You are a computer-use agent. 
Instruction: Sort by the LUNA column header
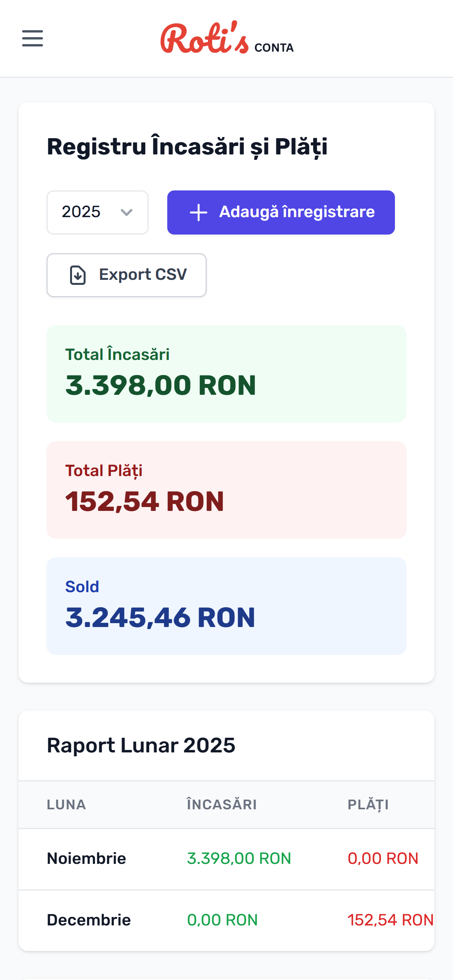click(x=66, y=805)
